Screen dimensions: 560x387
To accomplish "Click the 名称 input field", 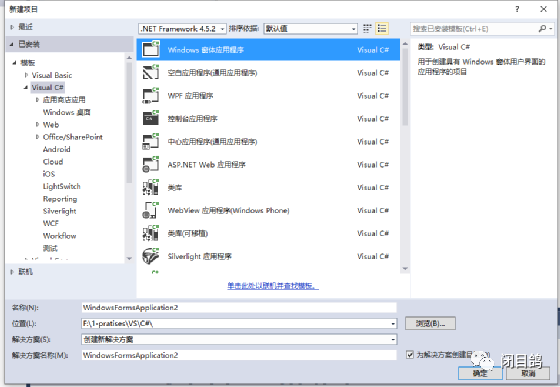I will 239,307.
